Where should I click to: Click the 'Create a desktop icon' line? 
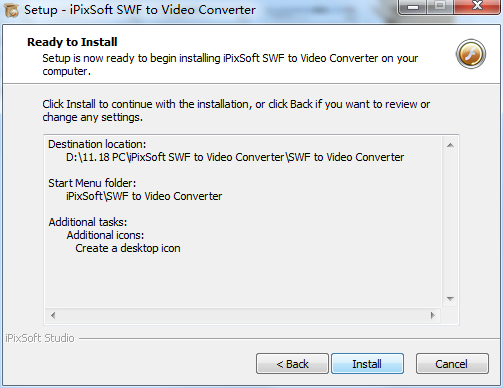click(x=128, y=248)
